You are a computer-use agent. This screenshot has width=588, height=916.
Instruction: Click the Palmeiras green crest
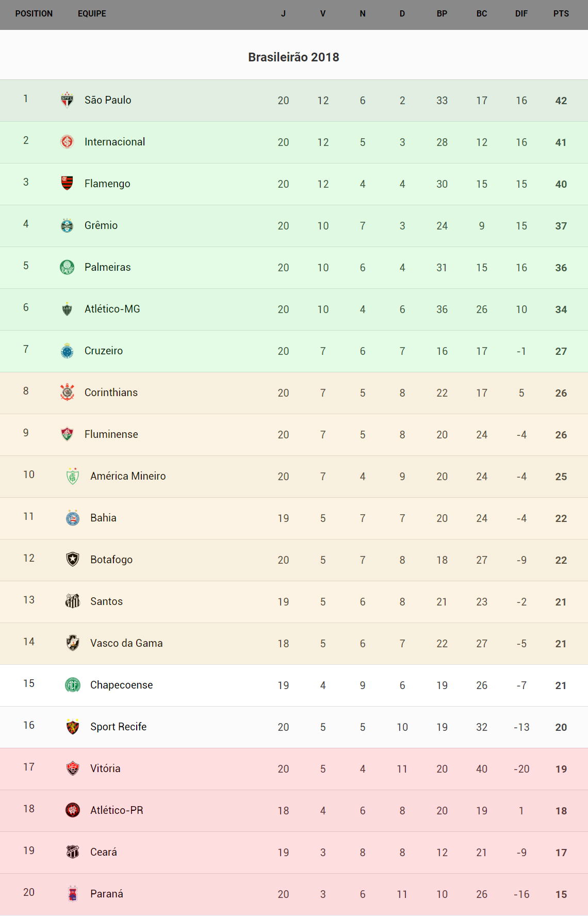click(67, 267)
